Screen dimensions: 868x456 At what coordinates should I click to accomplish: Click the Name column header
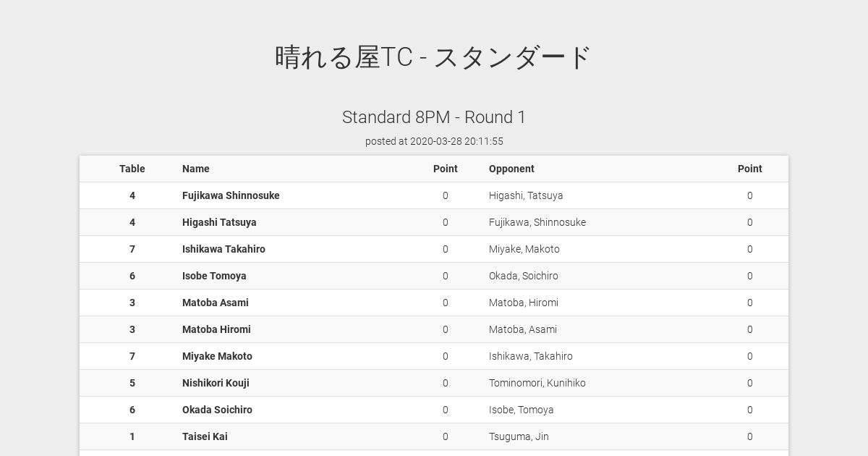coord(196,169)
